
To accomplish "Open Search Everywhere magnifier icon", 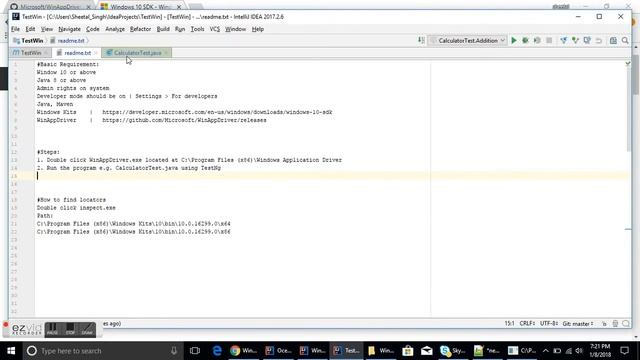I will pos(625,40).
